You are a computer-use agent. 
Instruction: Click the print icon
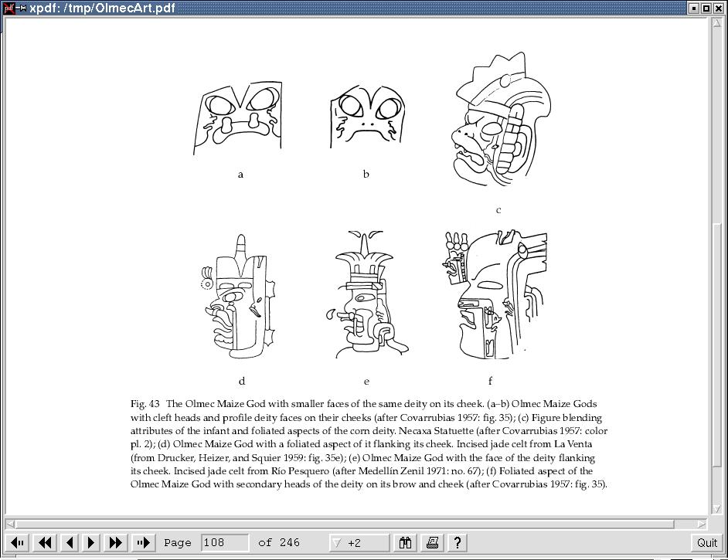(x=432, y=542)
